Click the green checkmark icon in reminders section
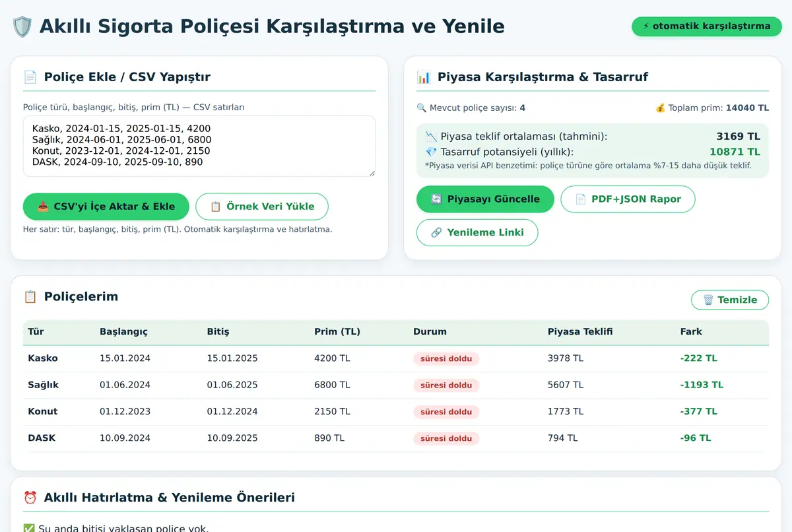Screen dimensions: 792x532 tap(28, 528)
